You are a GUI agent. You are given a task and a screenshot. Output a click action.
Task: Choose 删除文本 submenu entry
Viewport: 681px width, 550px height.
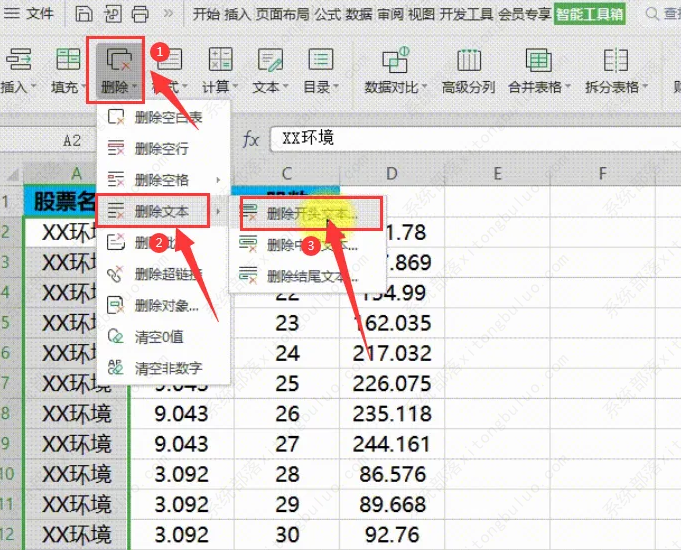point(163,211)
